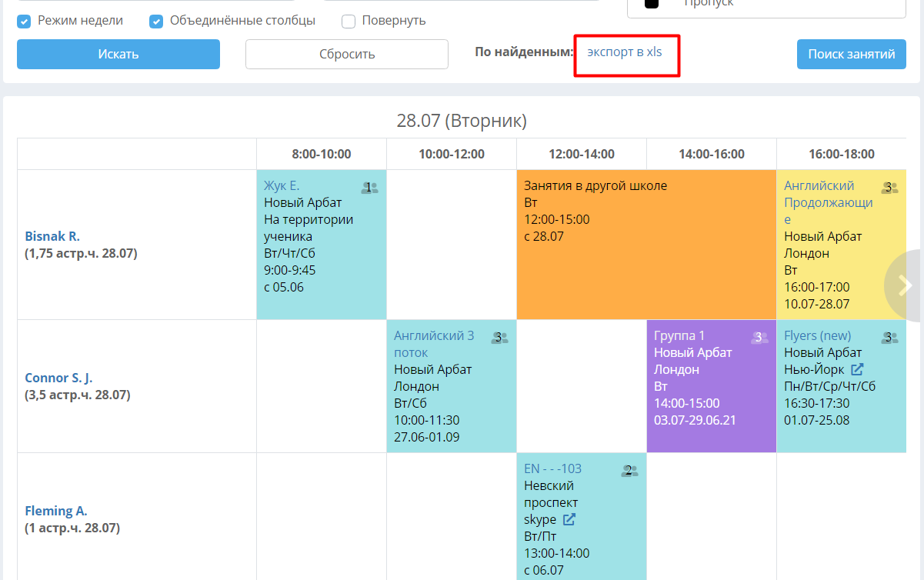The height and width of the screenshot is (580, 924).
Task: Click the 8:00-10:00 column header
Action: point(322,154)
